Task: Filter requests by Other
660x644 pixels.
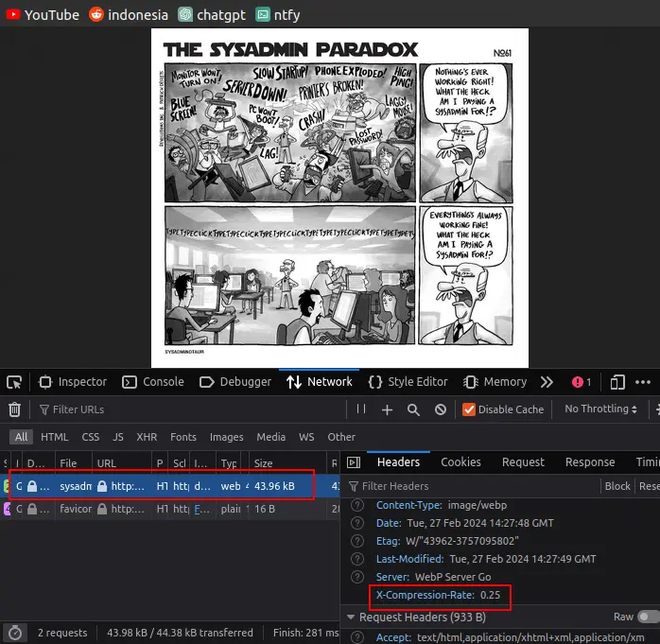Action: click(341, 437)
